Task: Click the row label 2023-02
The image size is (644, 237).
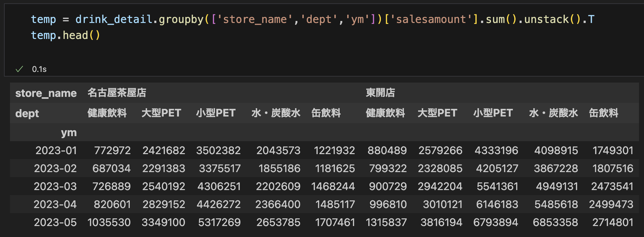Action: (x=55, y=168)
